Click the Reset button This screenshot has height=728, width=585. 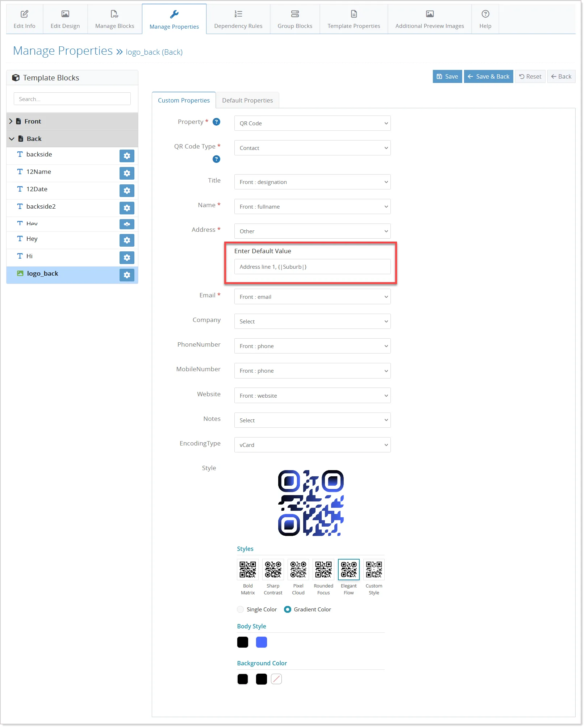[x=530, y=76]
